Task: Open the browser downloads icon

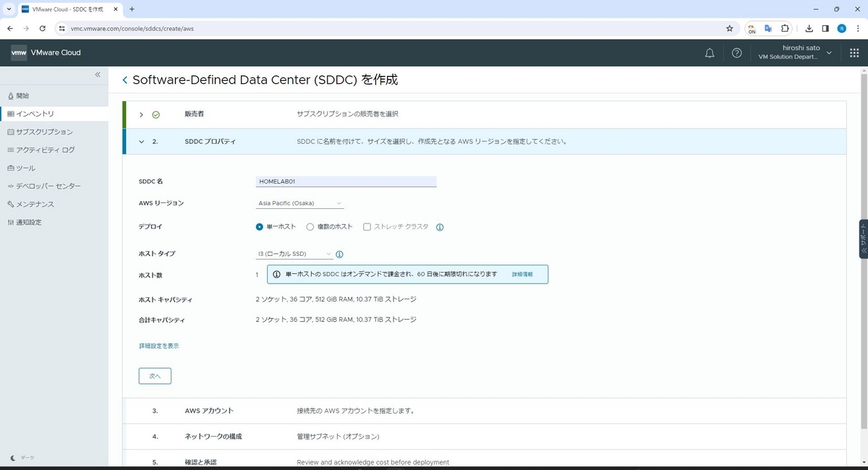Action: [809, 28]
